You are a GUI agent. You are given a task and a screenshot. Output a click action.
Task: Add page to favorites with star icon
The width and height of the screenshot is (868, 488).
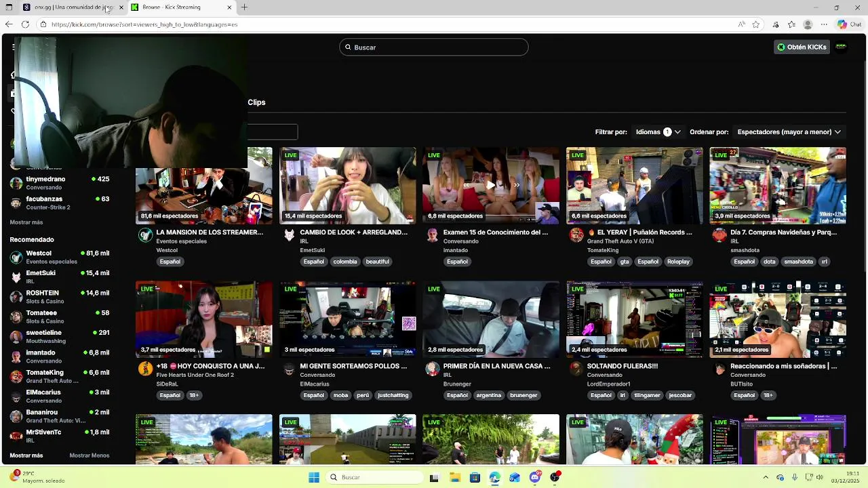(756, 24)
